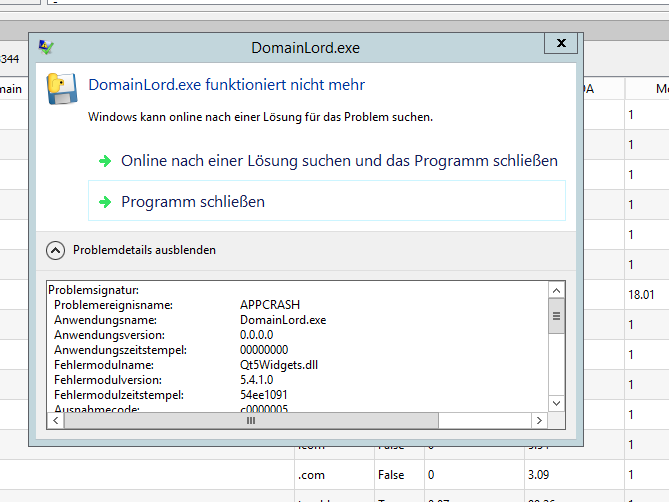This screenshot has height=502, width=669.
Task: Click 'Problemdetails ausblenden' label
Action: tap(144, 250)
